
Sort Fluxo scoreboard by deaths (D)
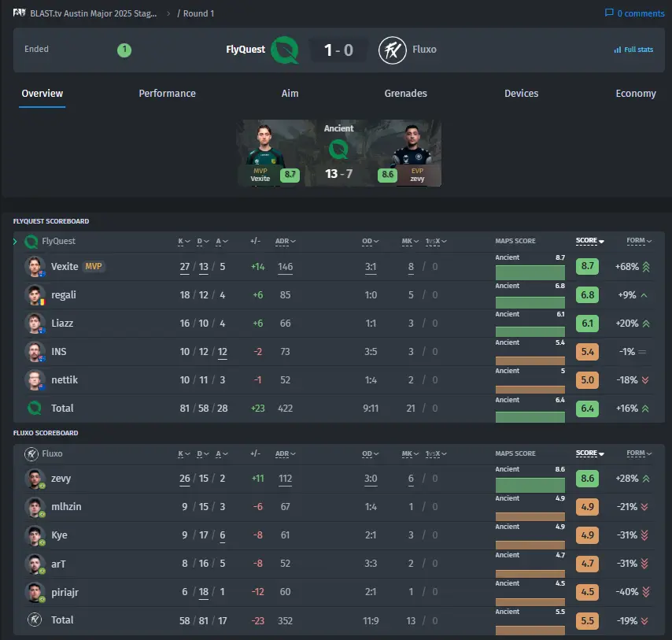pos(203,454)
